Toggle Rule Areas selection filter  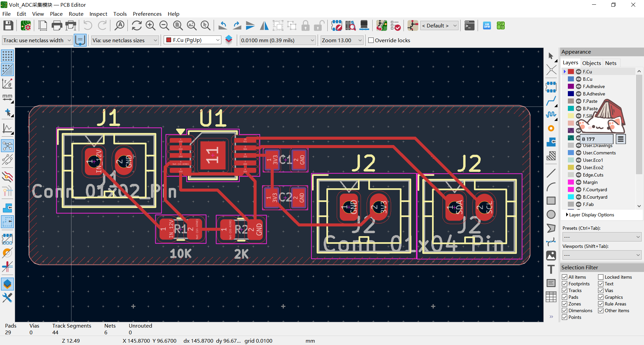[x=601, y=304]
